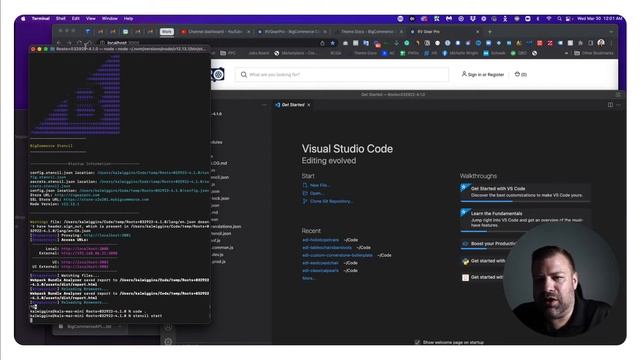Open the browser profile avatar
640x360 pixels.
(x=601, y=43)
